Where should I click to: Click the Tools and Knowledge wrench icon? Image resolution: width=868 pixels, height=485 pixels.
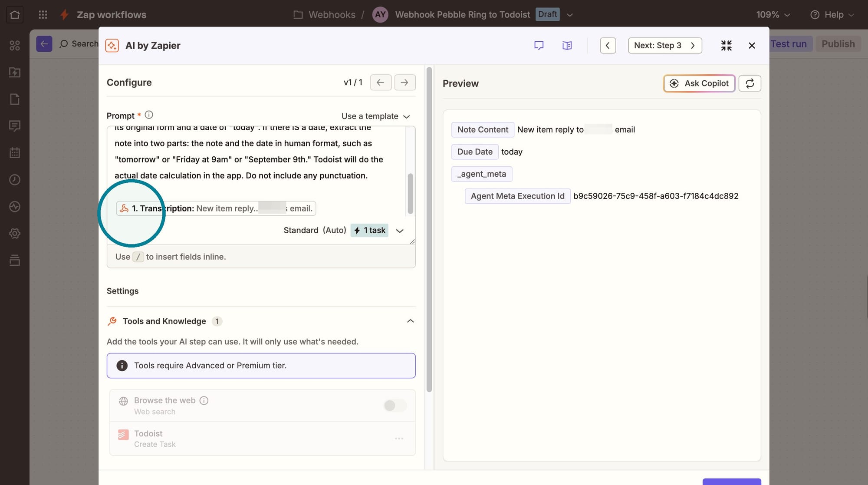click(x=112, y=321)
